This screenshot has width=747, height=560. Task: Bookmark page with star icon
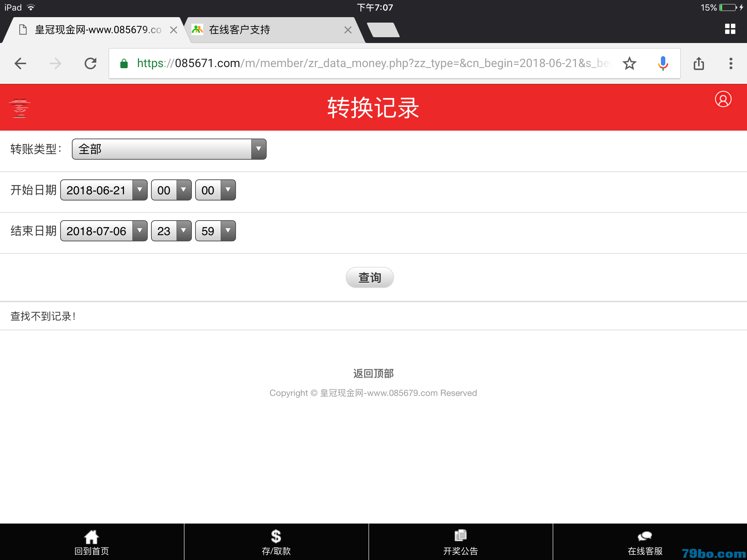pos(629,63)
